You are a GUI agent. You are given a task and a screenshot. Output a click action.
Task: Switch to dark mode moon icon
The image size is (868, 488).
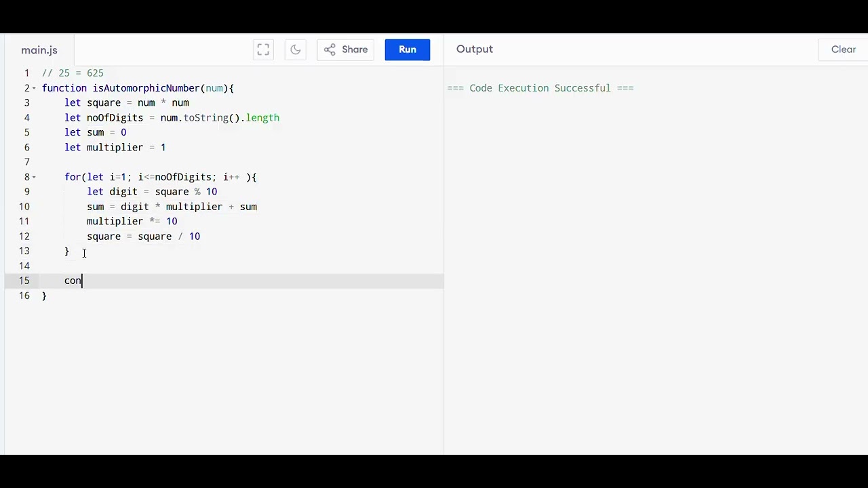(295, 49)
